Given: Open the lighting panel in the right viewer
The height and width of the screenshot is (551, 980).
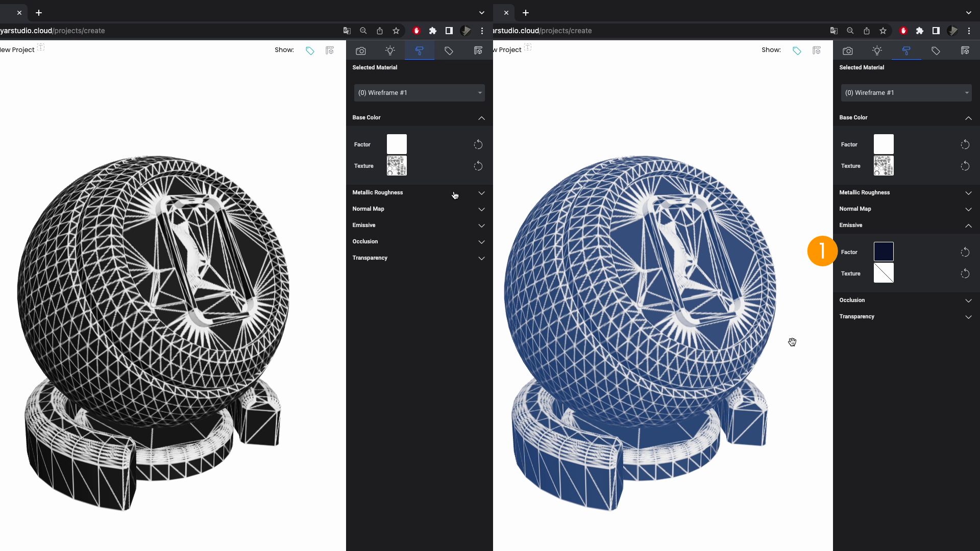Looking at the screenshot, I should 877,51.
